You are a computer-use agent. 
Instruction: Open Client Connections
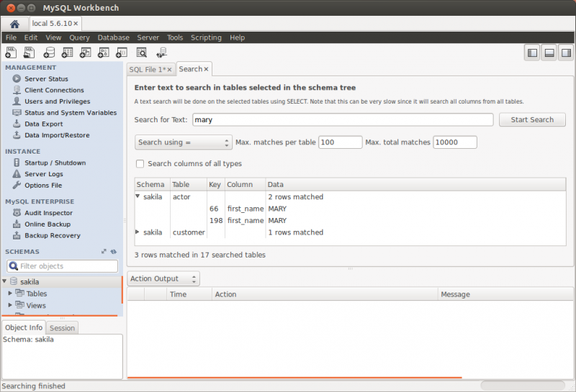(x=54, y=91)
